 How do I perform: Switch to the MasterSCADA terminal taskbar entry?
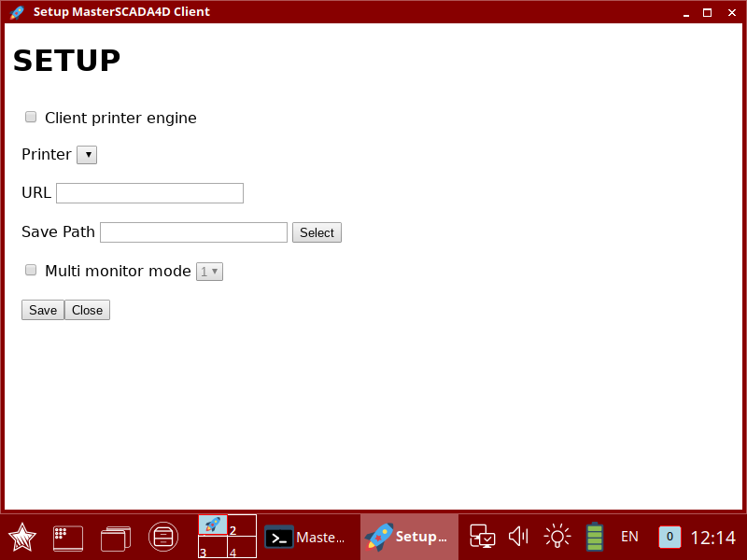pyautogui.click(x=308, y=536)
